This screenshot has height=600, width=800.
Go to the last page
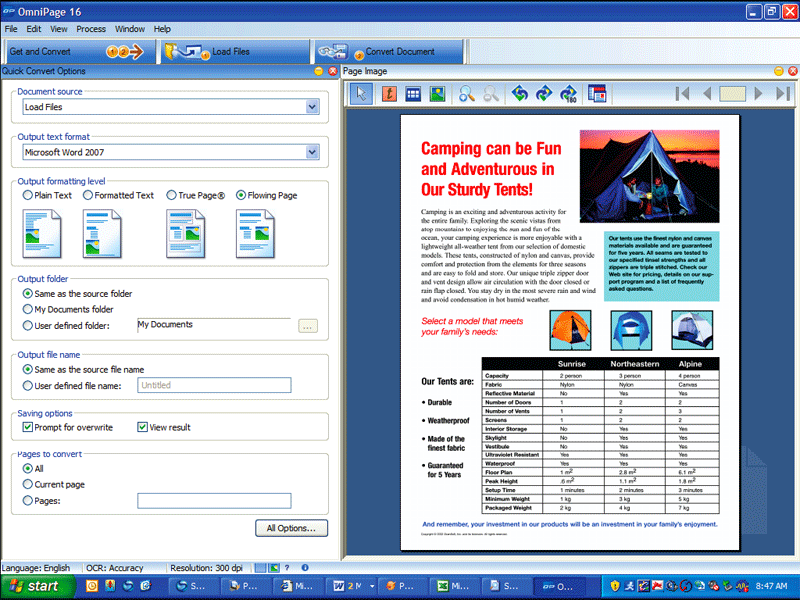(x=783, y=93)
